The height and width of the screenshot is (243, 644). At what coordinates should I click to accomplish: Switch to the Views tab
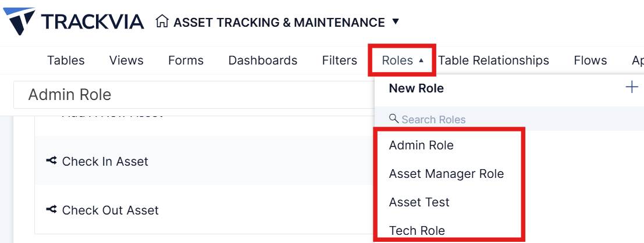pos(126,60)
